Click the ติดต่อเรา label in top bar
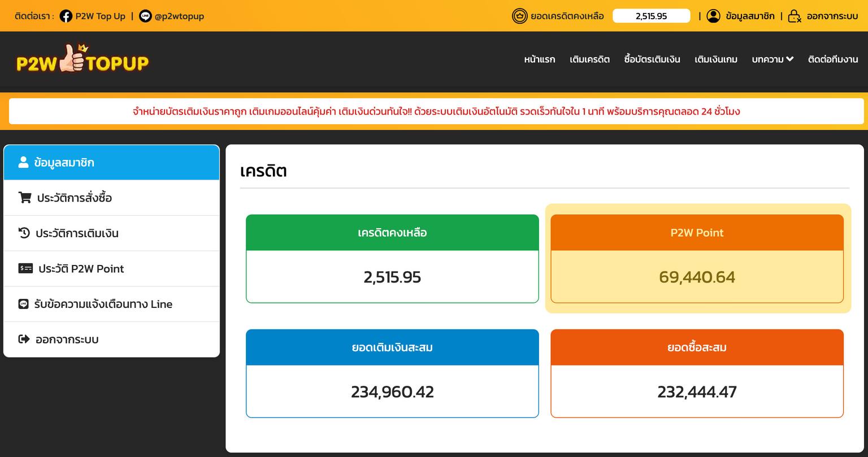Viewport: 868px width, 457px height. point(34,16)
